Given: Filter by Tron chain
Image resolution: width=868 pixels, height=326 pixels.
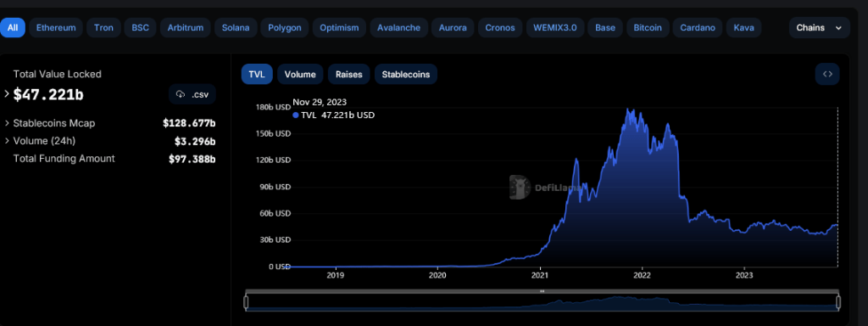Looking at the screenshot, I should coord(103,28).
